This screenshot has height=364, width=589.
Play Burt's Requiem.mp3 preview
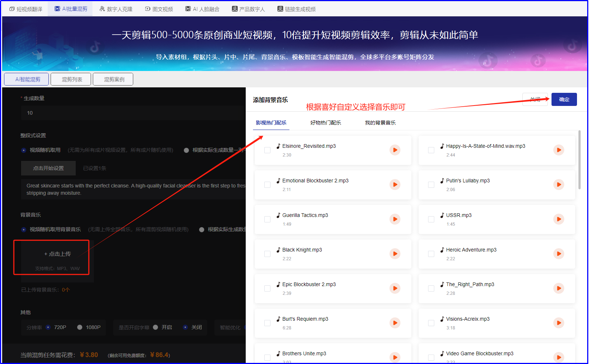[395, 323]
